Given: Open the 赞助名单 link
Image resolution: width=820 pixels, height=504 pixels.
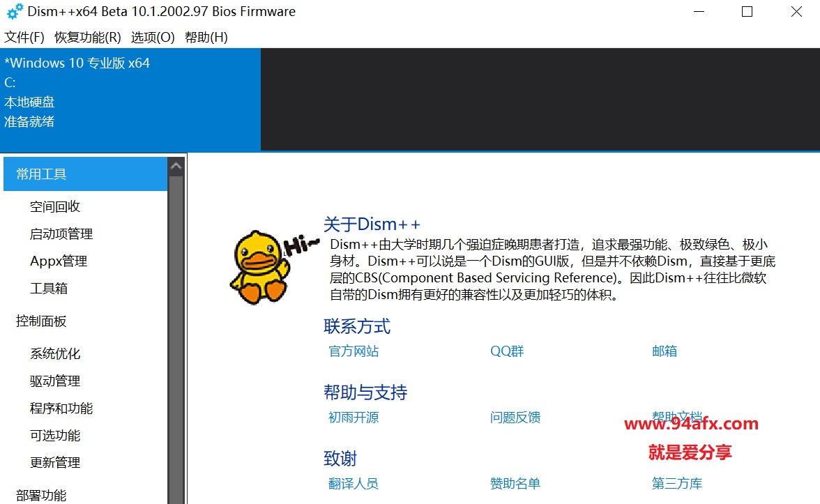Looking at the screenshot, I should pos(515,484).
